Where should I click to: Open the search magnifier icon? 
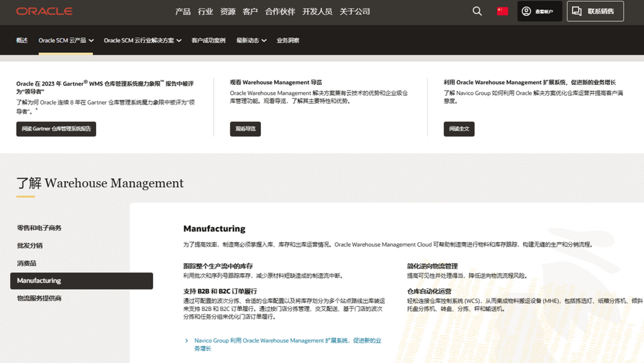(x=477, y=11)
